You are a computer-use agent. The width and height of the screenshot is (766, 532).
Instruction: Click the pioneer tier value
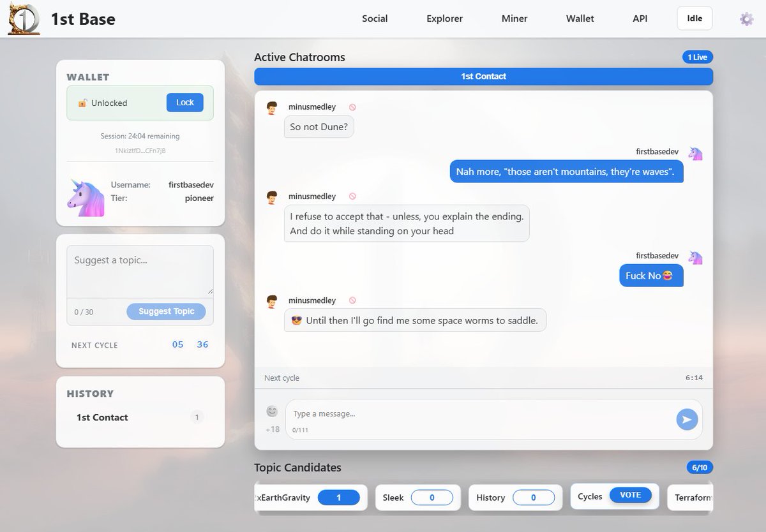coord(199,198)
